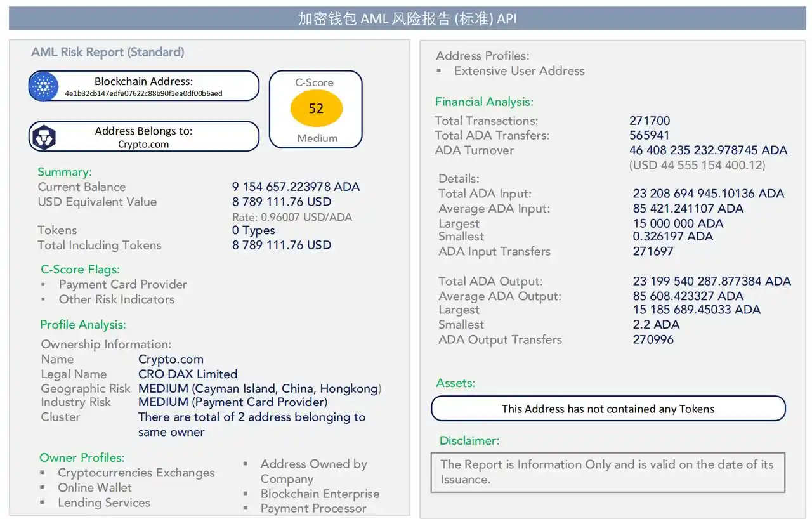This screenshot has width=812, height=519.
Task: Click the 'Owner Profiles' heading
Action: (x=82, y=457)
